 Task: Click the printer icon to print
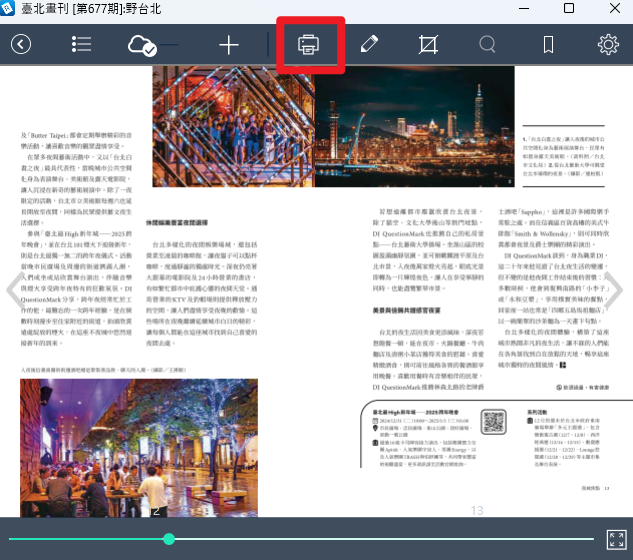[x=308, y=44]
